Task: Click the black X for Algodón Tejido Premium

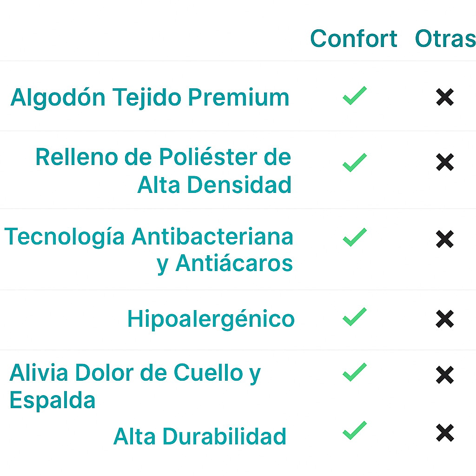Action: (x=445, y=97)
